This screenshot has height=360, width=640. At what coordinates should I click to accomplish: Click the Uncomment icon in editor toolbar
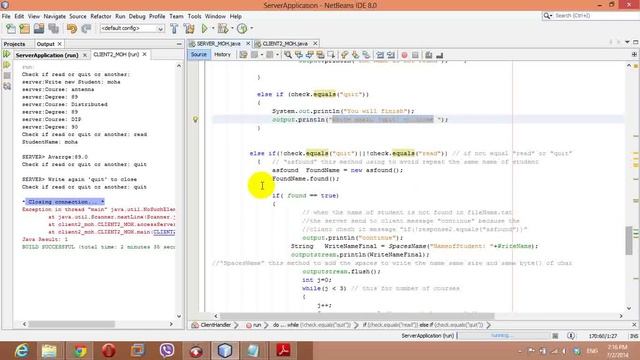(440, 55)
